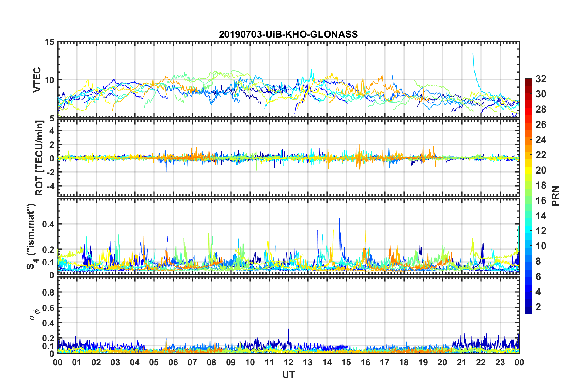Click the ROT tick label -4
This screenshot has width=577, height=392.
click(50, 186)
